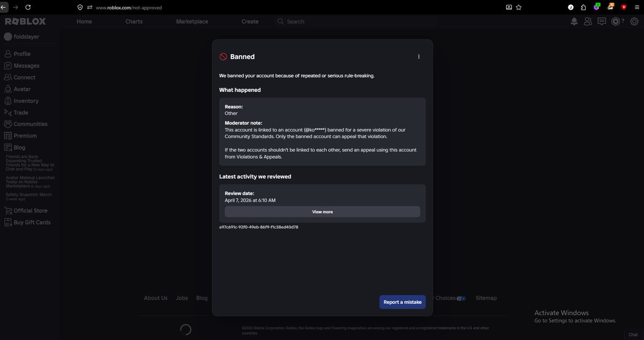The width and height of the screenshot is (644, 340).
Task: Open the Notifications bell in the Roblox header
Action: click(x=574, y=21)
